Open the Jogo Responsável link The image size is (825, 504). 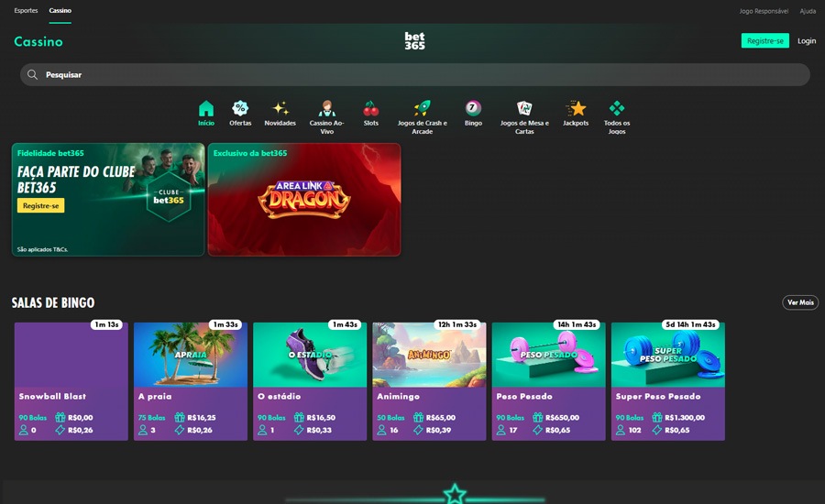coord(764,11)
